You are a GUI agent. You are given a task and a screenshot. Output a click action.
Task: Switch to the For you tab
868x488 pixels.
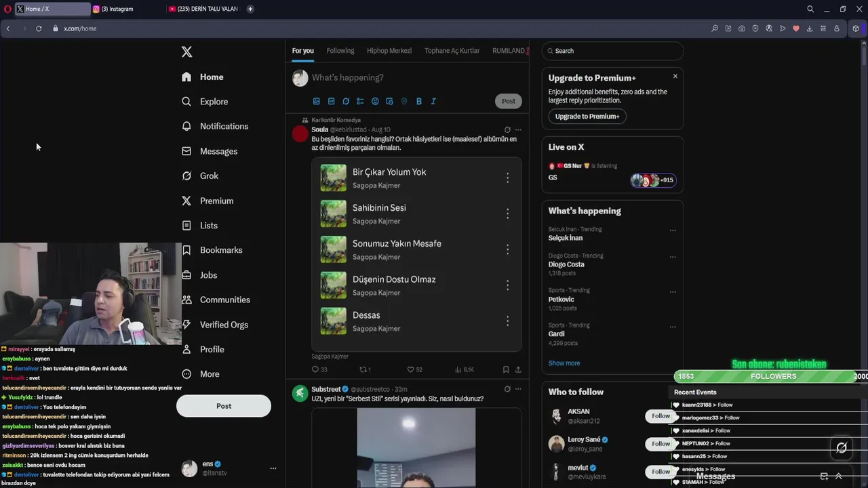pos(303,51)
